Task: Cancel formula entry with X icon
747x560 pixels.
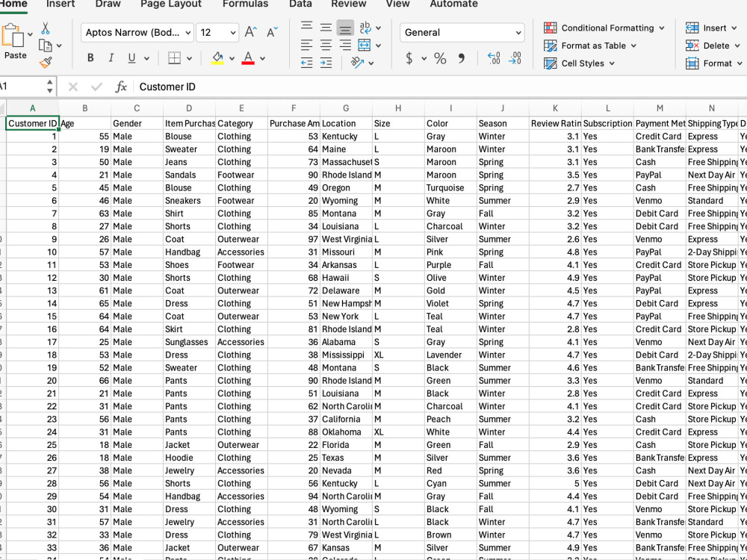Action: 73,87
